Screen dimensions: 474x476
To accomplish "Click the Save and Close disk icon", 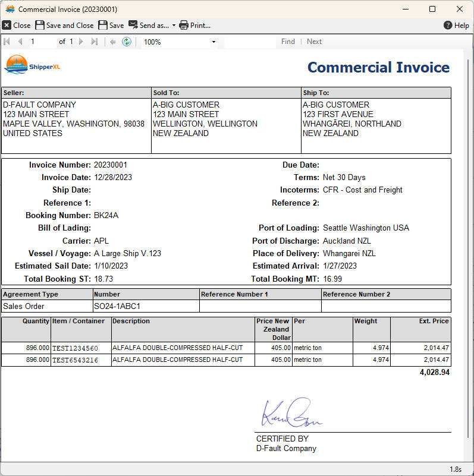I will coord(40,25).
